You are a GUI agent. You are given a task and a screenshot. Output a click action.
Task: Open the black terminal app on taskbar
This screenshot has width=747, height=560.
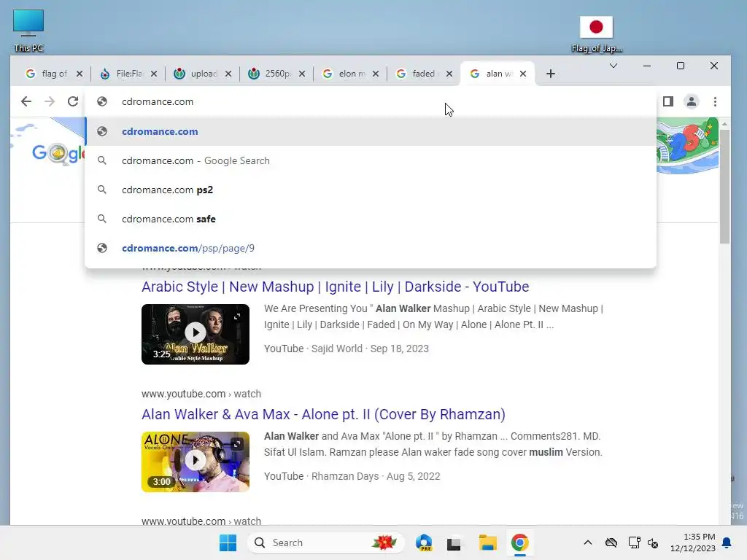click(x=454, y=542)
